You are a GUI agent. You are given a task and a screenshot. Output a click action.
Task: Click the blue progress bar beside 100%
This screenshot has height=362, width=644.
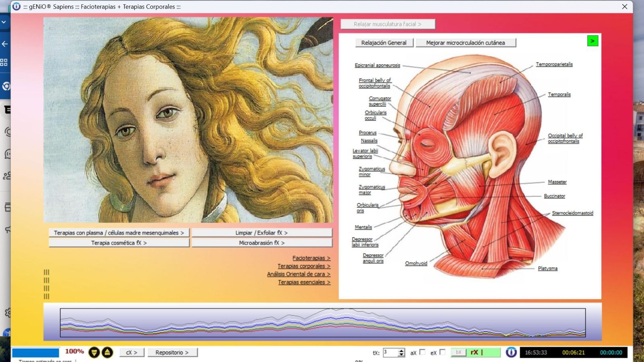click(x=35, y=353)
